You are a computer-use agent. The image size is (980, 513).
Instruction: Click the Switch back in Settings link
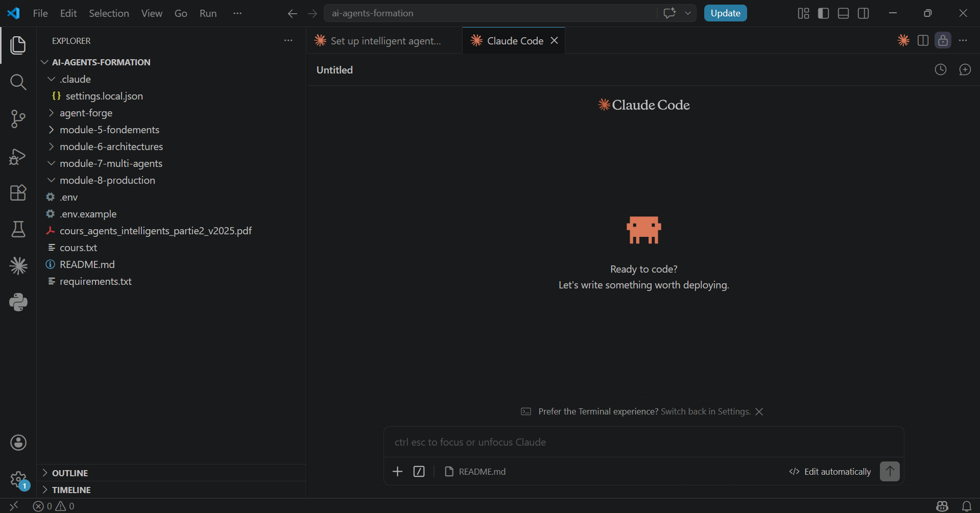point(706,411)
